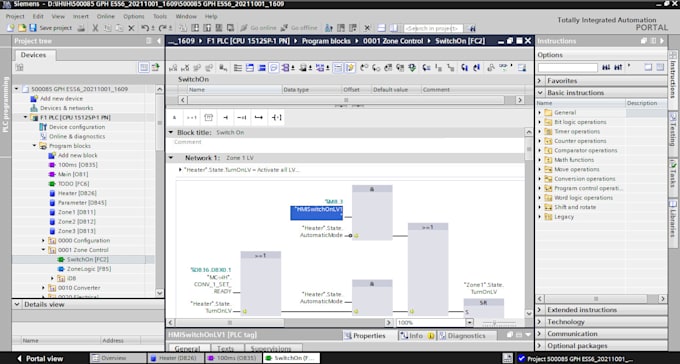The image size is (680, 364).
Task: Insert an AND box from favorites bar
Action: 174,118
